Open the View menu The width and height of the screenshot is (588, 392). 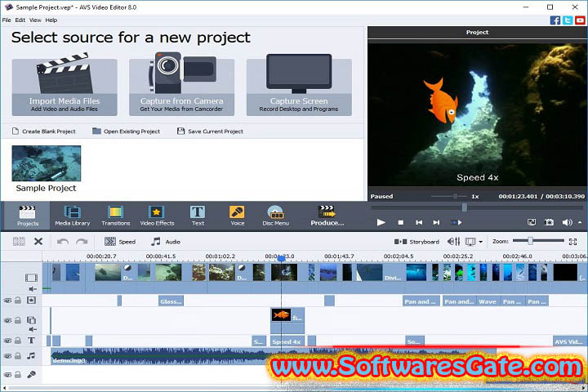pos(35,20)
